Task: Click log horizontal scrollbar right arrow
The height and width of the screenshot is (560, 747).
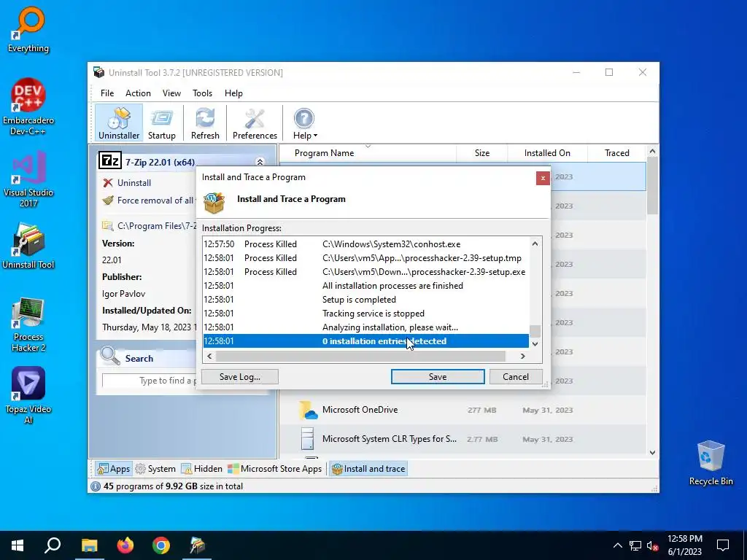Action: [x=522, y=356]
